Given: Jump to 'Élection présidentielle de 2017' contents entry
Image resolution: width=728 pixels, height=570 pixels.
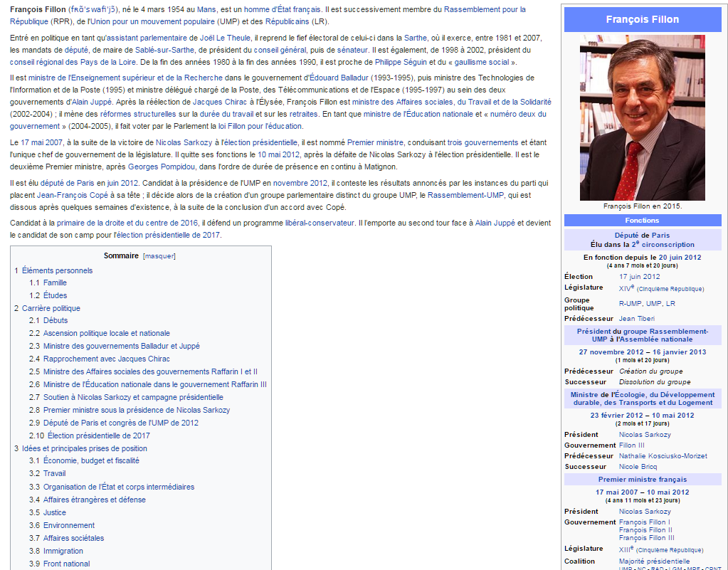Looking at the screenshot, I should (99, 436).
